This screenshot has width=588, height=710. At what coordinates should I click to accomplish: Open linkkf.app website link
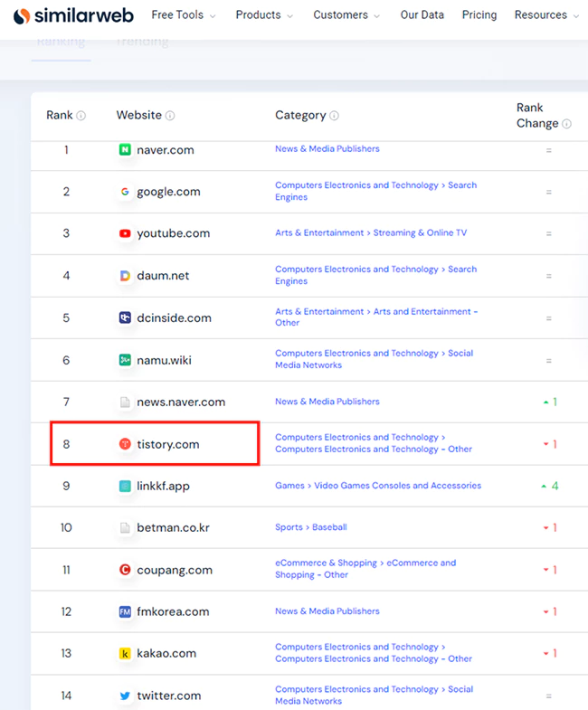click(163, 487)
